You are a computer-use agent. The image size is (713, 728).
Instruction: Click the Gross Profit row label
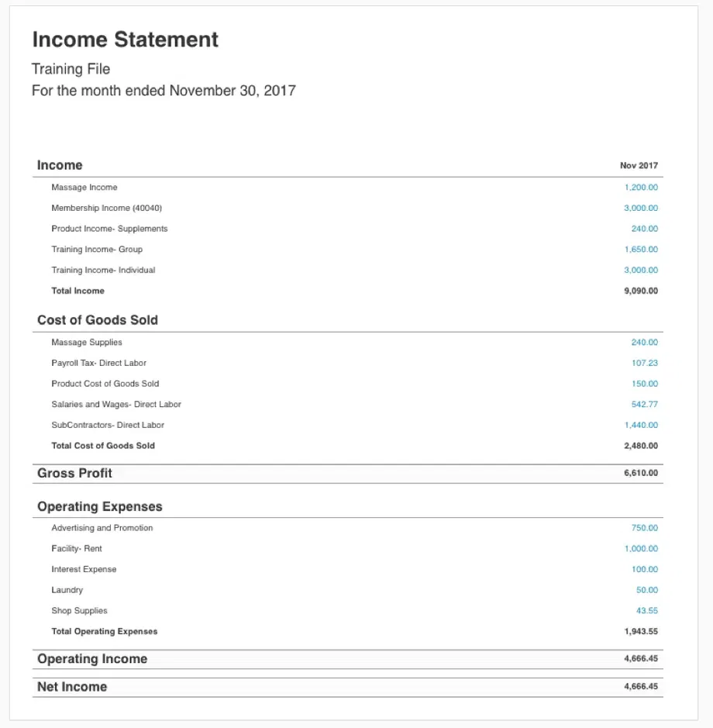tap(74, 473)
